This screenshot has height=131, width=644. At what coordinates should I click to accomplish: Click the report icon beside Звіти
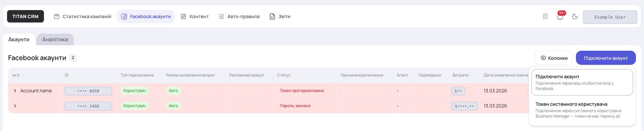tap(272, 16)
